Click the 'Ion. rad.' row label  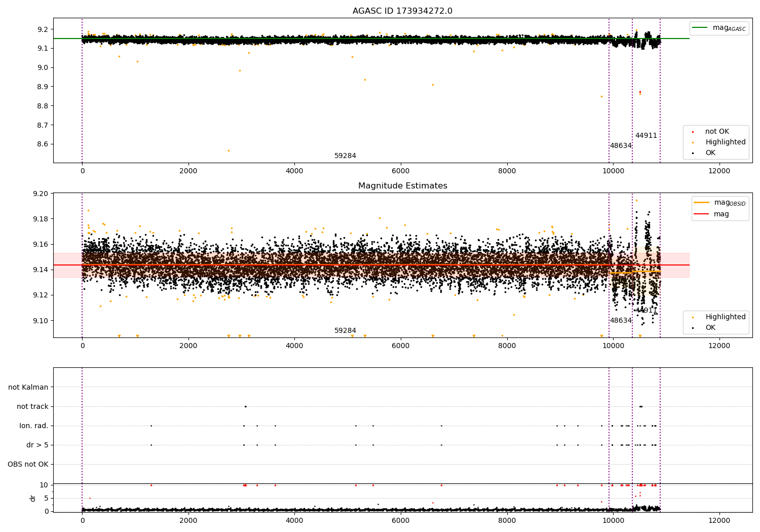[34, 426]
